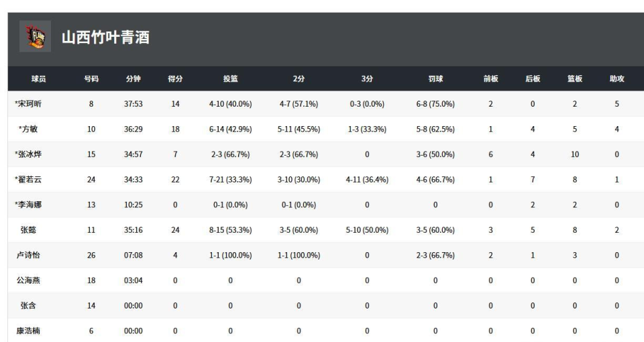Click the 球员 column header
Image resolution: width=644 pixels, height=342 pixels.
[39, 79]
